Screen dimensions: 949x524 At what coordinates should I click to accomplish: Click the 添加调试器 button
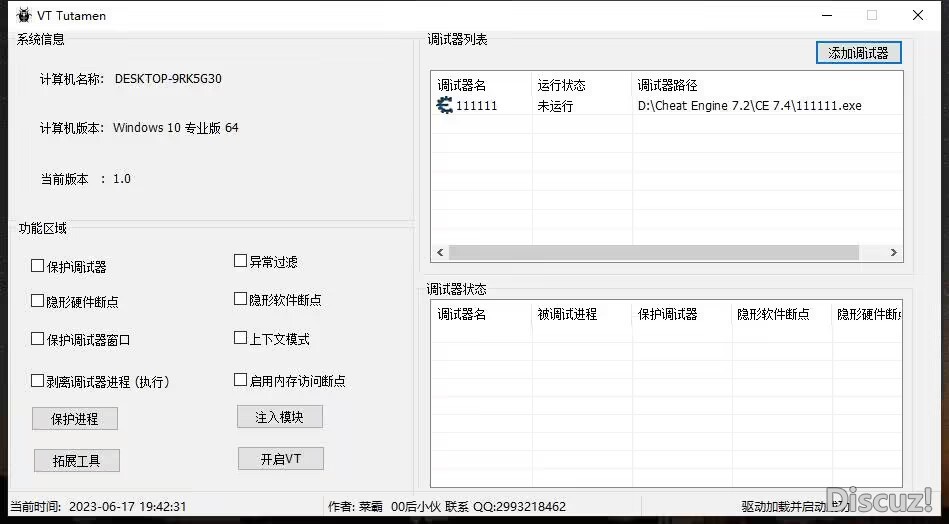click(858, 53)
